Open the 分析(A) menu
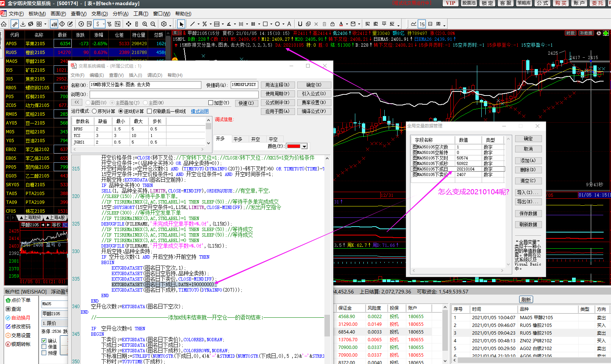Image resolution: width=611 pixels, height=364 pixels. pos(121,14)
